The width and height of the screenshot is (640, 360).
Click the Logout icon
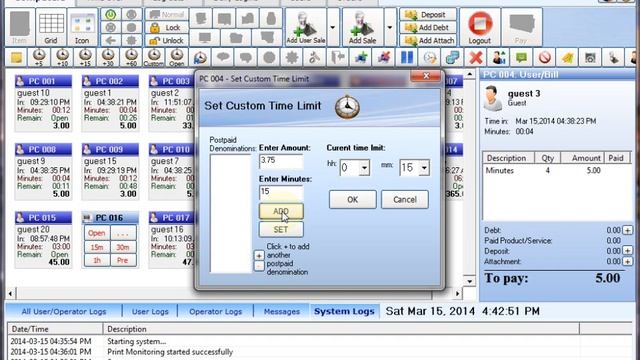480,27
